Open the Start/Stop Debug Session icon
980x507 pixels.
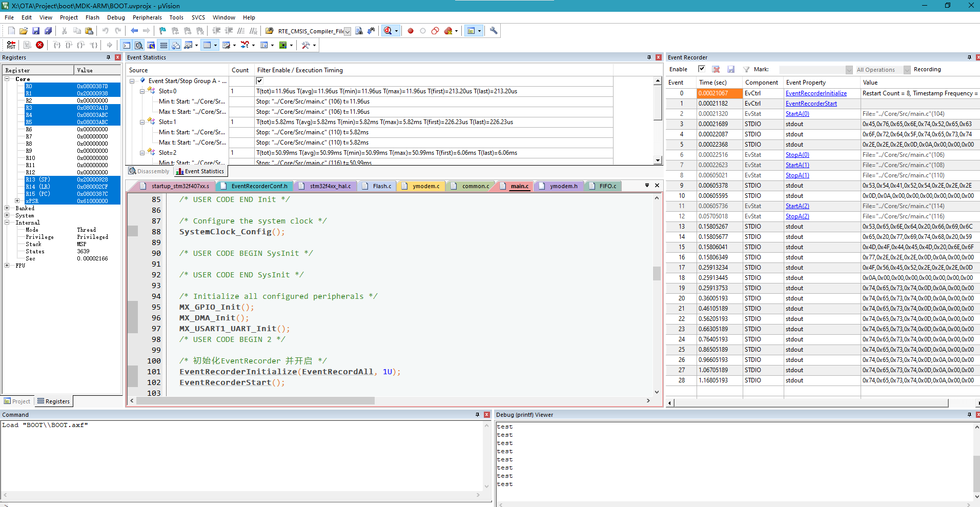[x=387, y=31]
